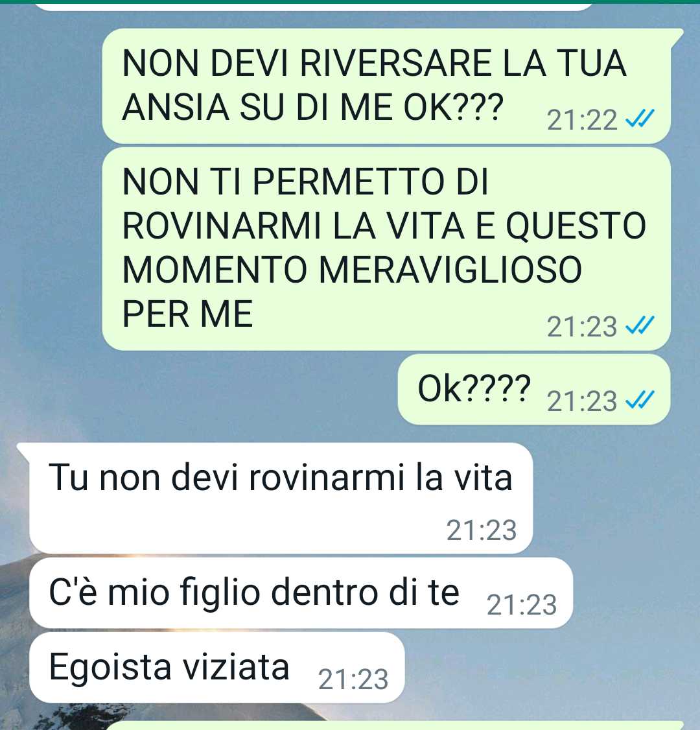This screenshot has height=730, width=700.
Task: Select the 'Ok????' message bubble
Action: [x=534, y=389]
